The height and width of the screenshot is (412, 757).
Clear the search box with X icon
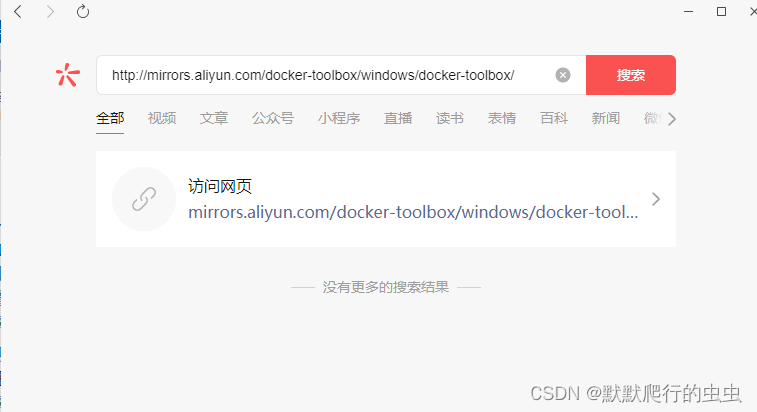pyautogui.click(x=562, y=75)
